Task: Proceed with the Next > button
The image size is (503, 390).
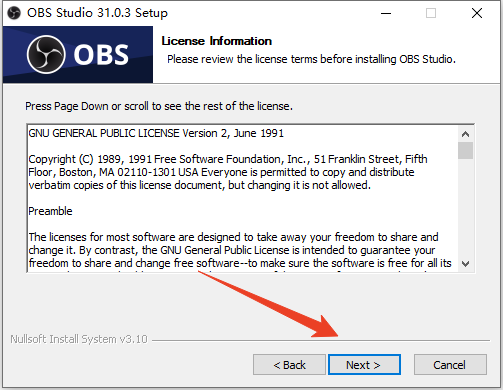Action: pos(364,365)
